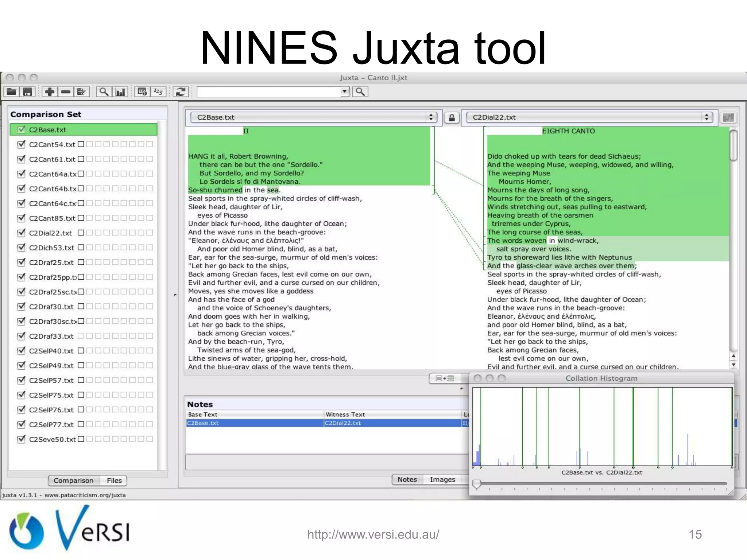Switch to the Images tab
Screen dimensions: 747x560
(442, 479)
